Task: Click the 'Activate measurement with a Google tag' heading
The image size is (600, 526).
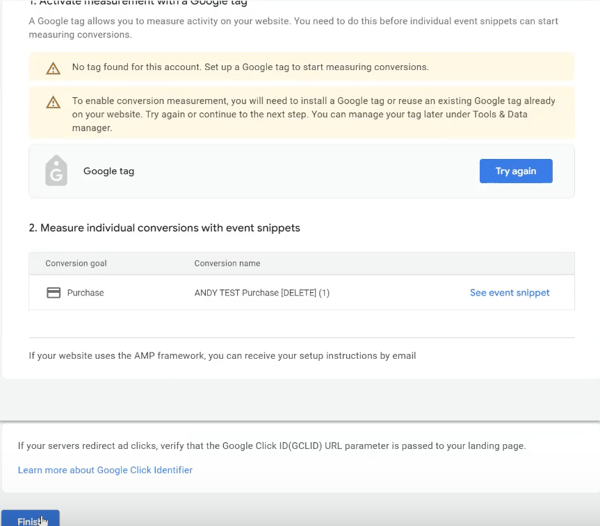Action: [138, 3]
